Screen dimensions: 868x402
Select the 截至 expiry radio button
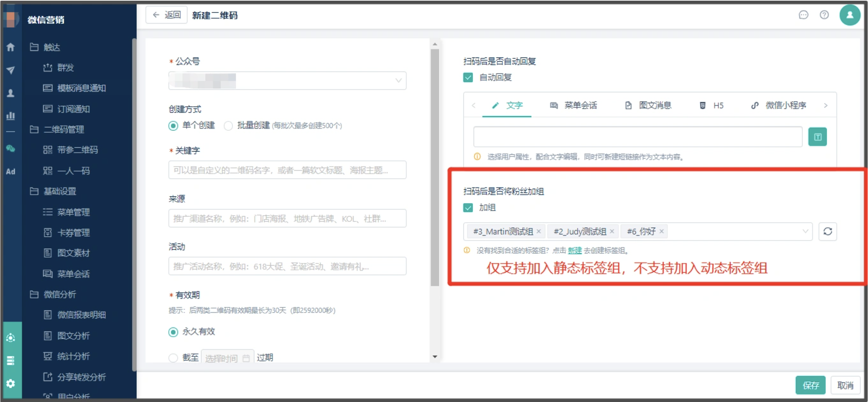coord(173,358)
